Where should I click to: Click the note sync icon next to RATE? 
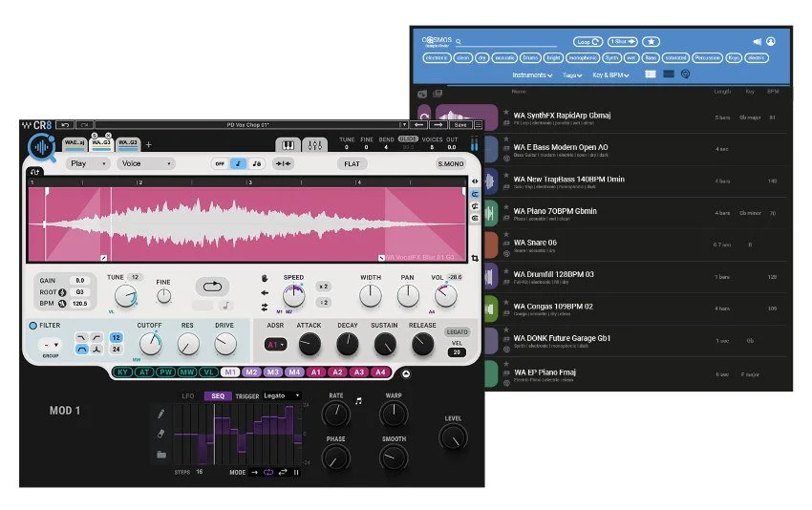(358, 401)
